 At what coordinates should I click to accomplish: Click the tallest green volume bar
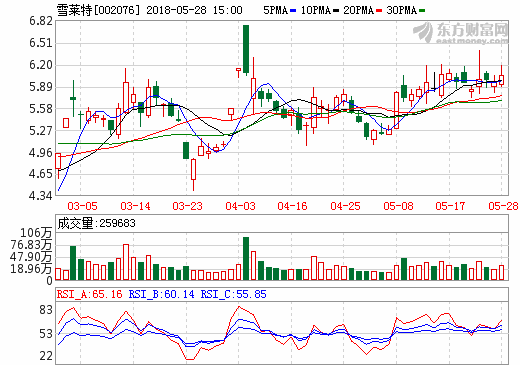point(246,258)
